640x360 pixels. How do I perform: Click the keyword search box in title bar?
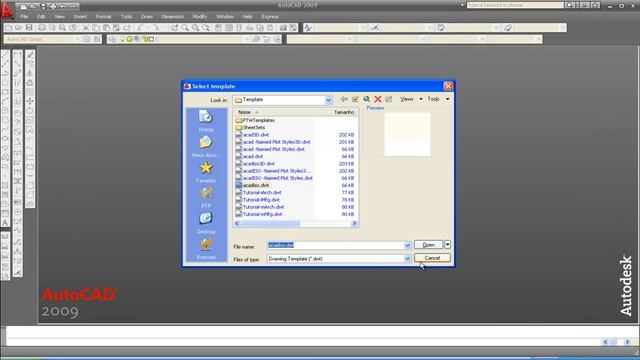click(515, 5)
